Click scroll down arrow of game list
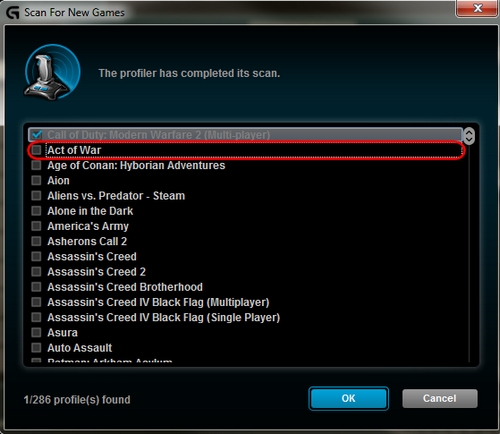Image resolution: width=500 pixels, height=434 pixels. 469,140
